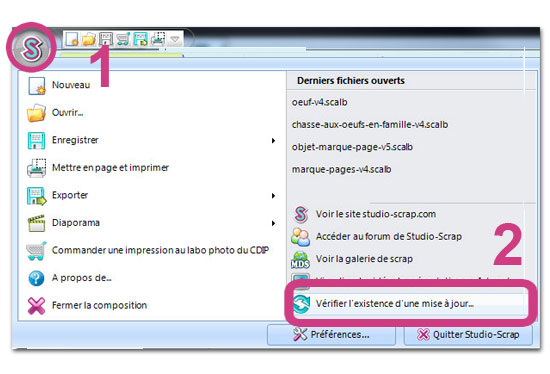Click the tools icon on Préférences button

[x=300, y=335]
